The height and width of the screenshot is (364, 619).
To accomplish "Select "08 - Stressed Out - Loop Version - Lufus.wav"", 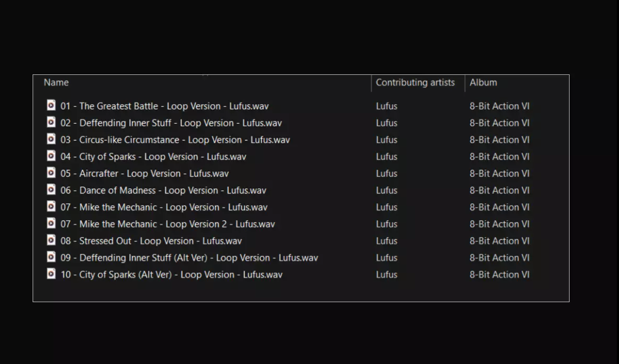I will pos(151,241).
